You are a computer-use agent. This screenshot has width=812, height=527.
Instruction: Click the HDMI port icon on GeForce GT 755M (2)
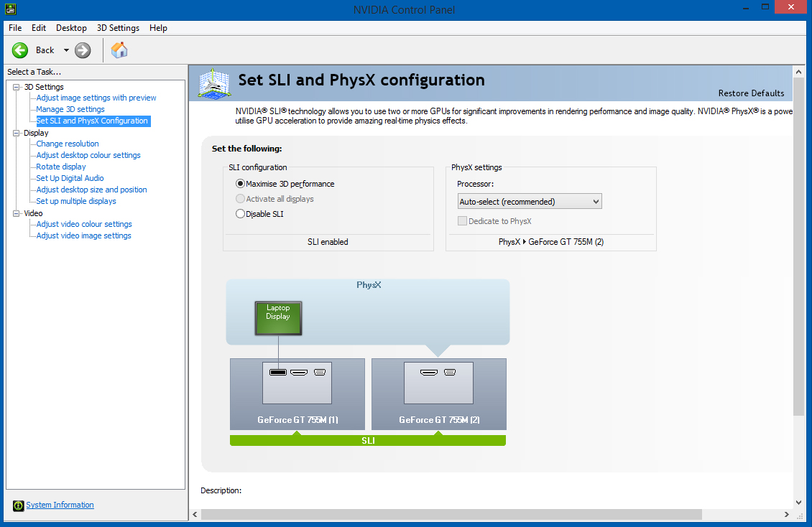pyautogui.click(x=429, y=373)
